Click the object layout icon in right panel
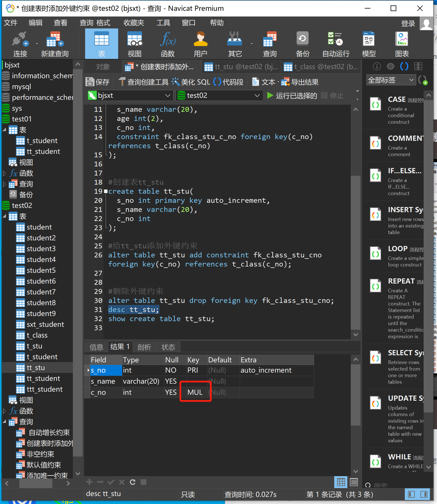The height and width of the screenshot is (504, 437). click(418, 66)
